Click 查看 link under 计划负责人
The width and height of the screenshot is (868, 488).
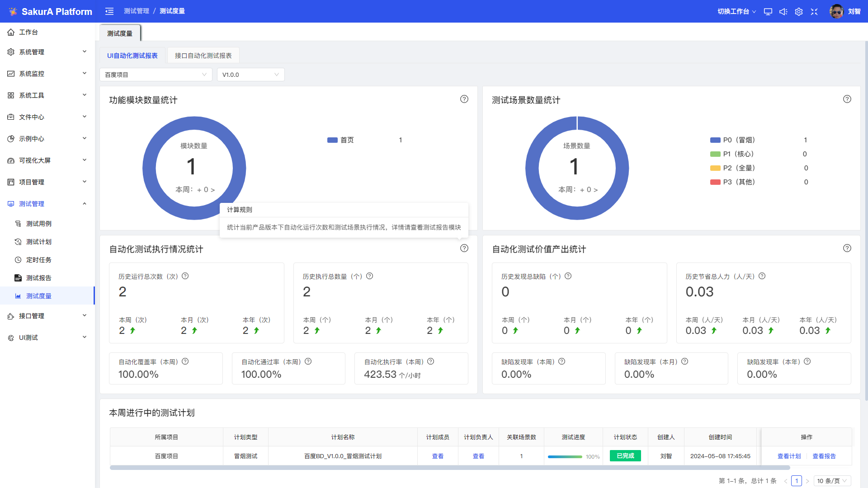tap(478, 456)
